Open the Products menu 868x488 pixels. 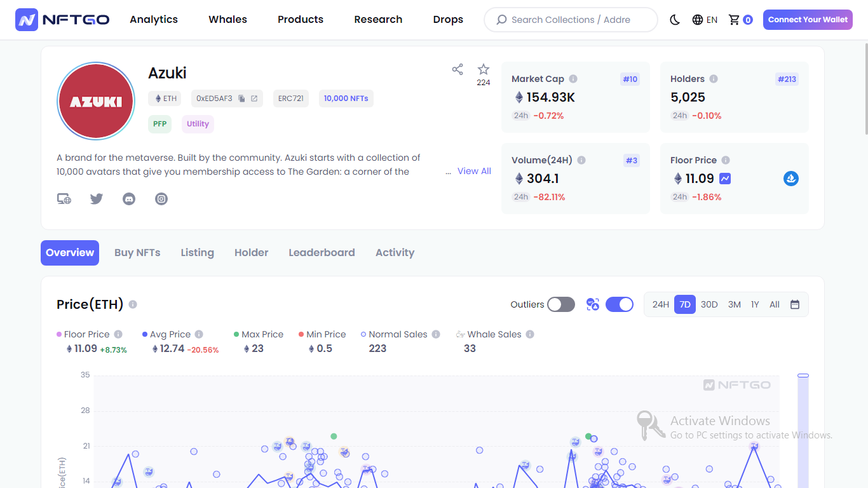pos(301,20)
